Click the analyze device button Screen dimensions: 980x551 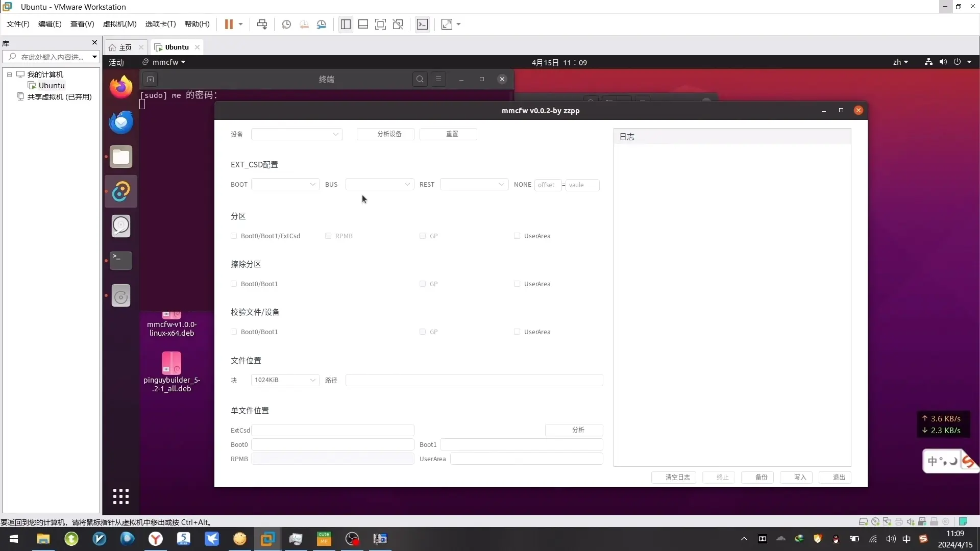[385, 134]
